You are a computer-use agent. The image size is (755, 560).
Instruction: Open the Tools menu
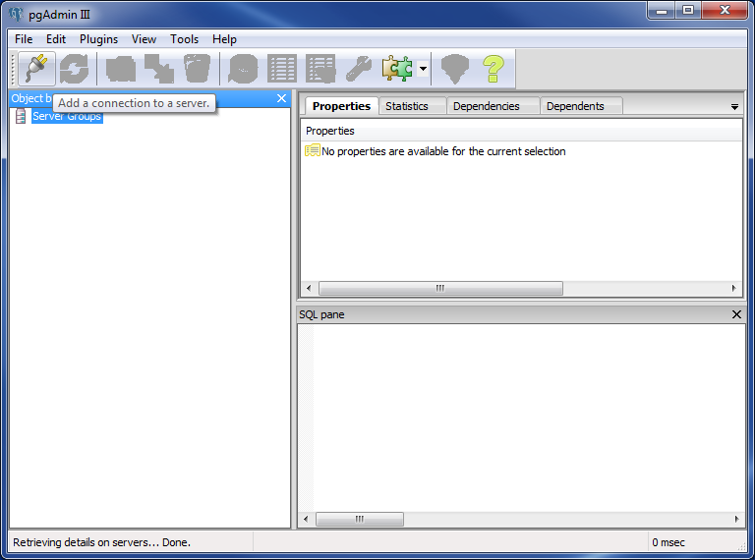pos(184,39)
